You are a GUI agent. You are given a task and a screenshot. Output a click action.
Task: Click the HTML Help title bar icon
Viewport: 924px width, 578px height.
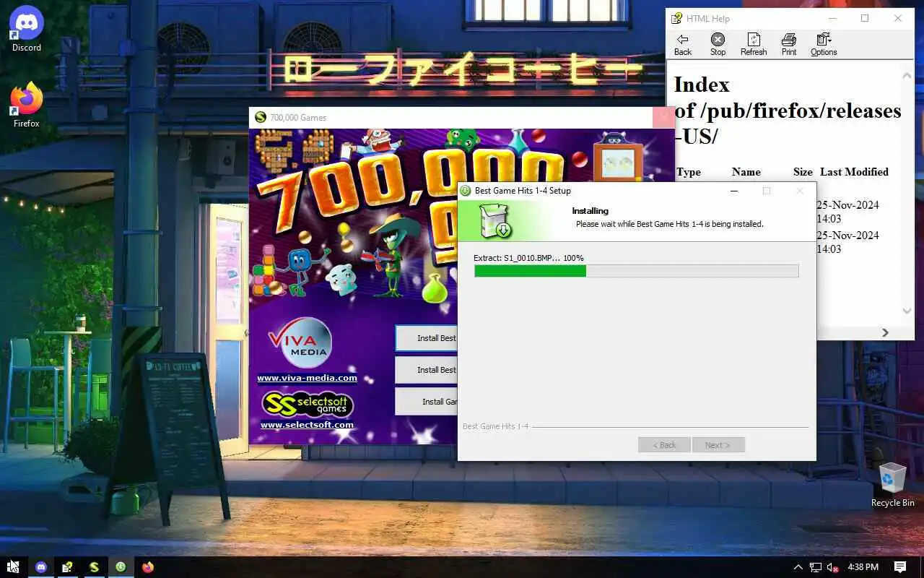click(x=676, y=19)
